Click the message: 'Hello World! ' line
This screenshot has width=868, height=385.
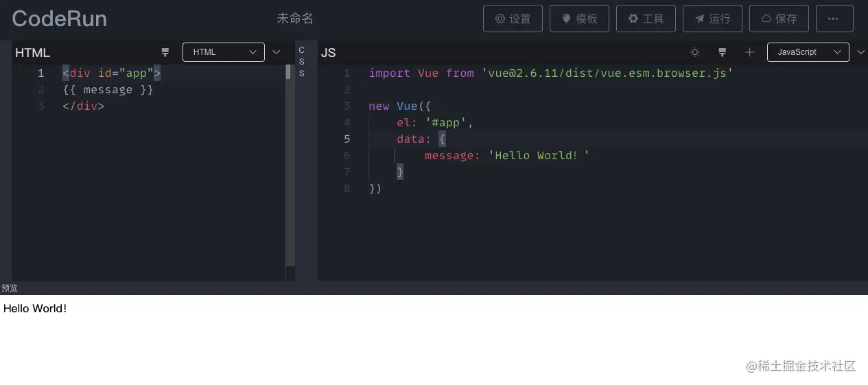[507, 155]
